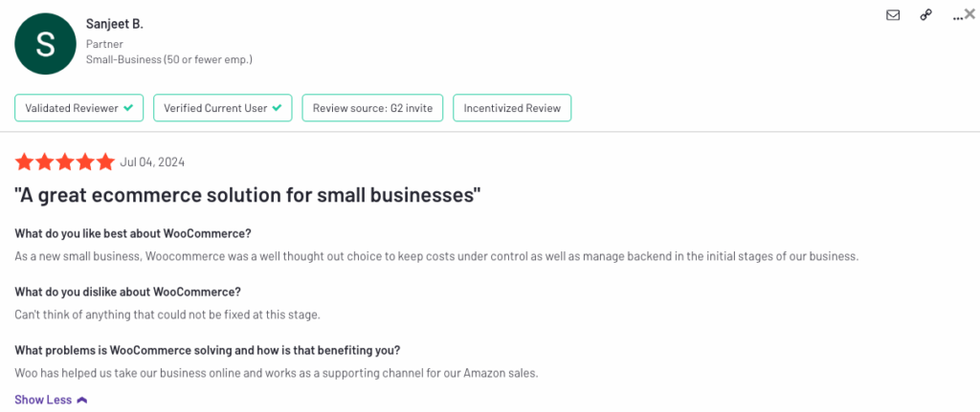Click the Small-Business company size text

click(x=169, y=60)
